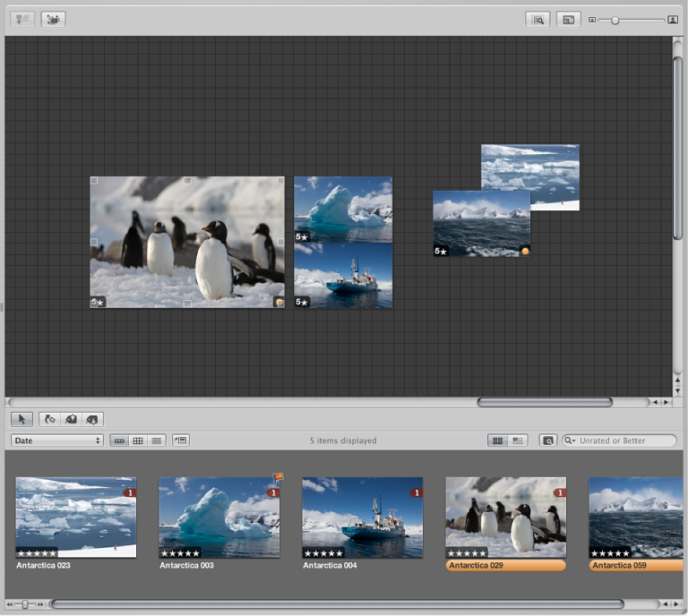This screenshot has height=616, width=688.
Task: Select the Lift tool
Action: [x=72, y=418]
